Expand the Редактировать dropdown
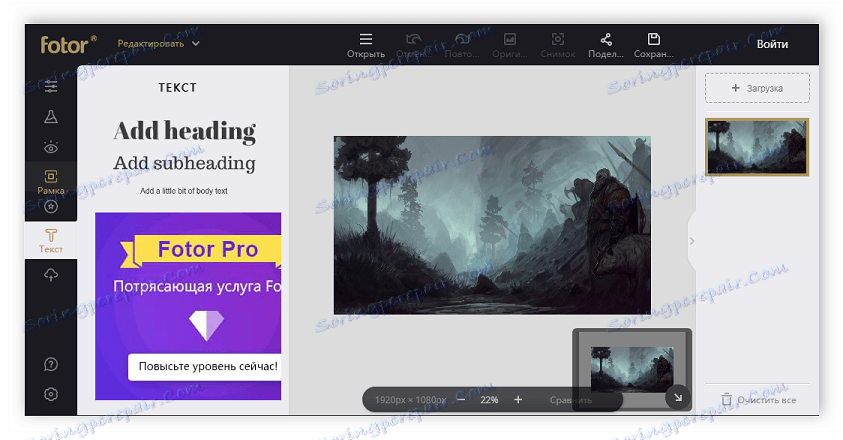 pos(158,44)
